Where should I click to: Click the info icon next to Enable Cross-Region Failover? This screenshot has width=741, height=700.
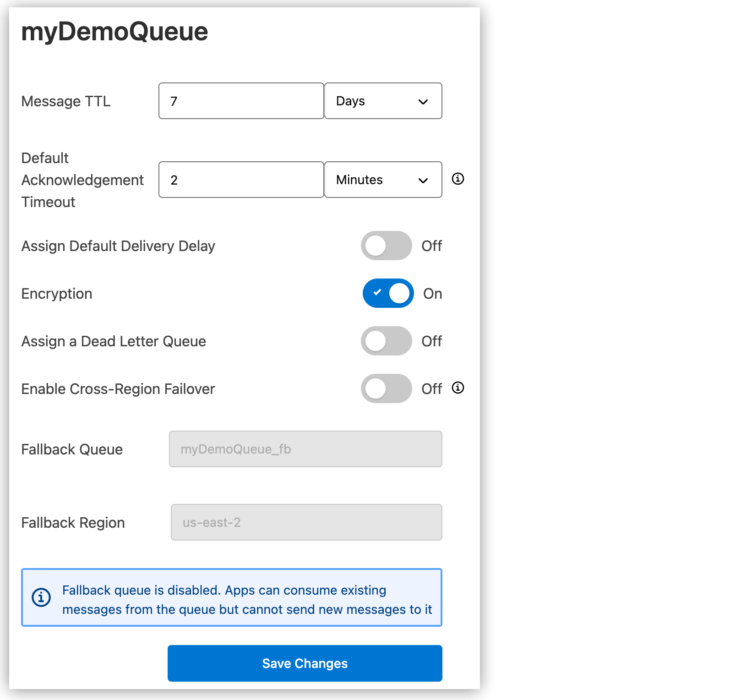click(x=457, y=388)
